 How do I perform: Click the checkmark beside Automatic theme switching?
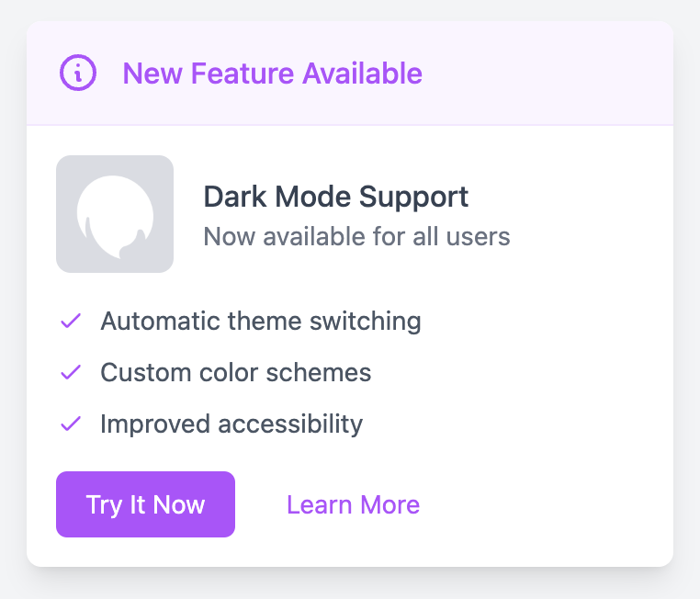[x=71, y=321]
